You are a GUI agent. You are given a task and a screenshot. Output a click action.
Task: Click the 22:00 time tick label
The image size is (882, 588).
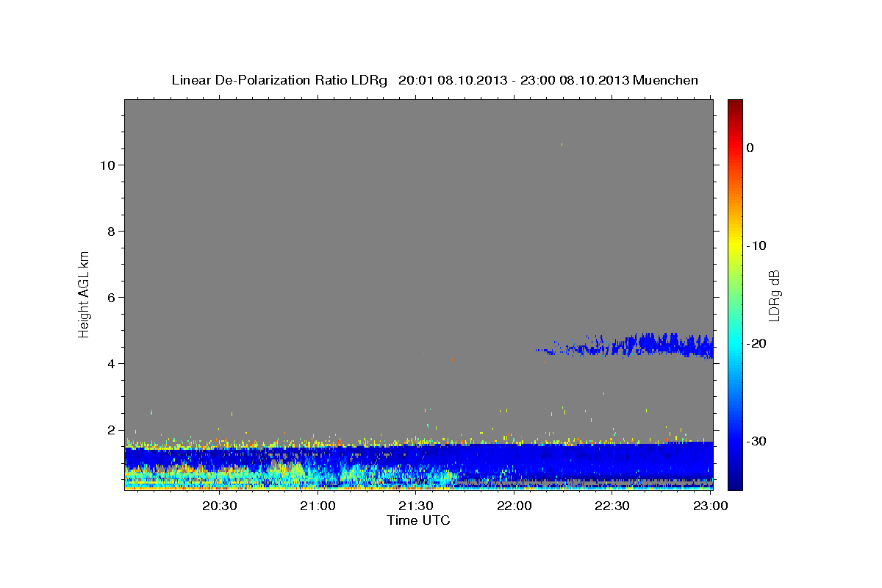(x=514, y=506)
